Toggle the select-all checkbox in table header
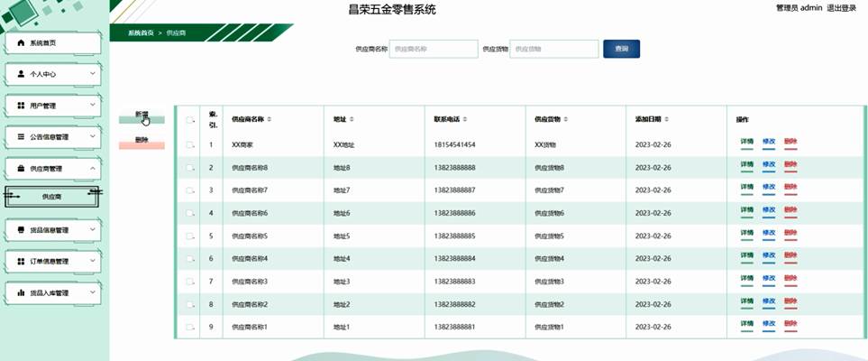The height and width of the screenshot is (361, 868). [189, 120]
